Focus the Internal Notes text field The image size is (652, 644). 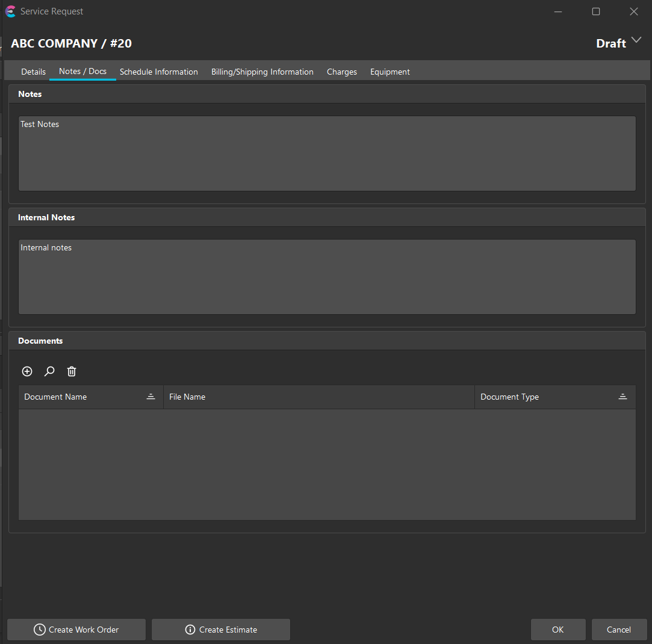pyautogui.click(x=327, y=277)
